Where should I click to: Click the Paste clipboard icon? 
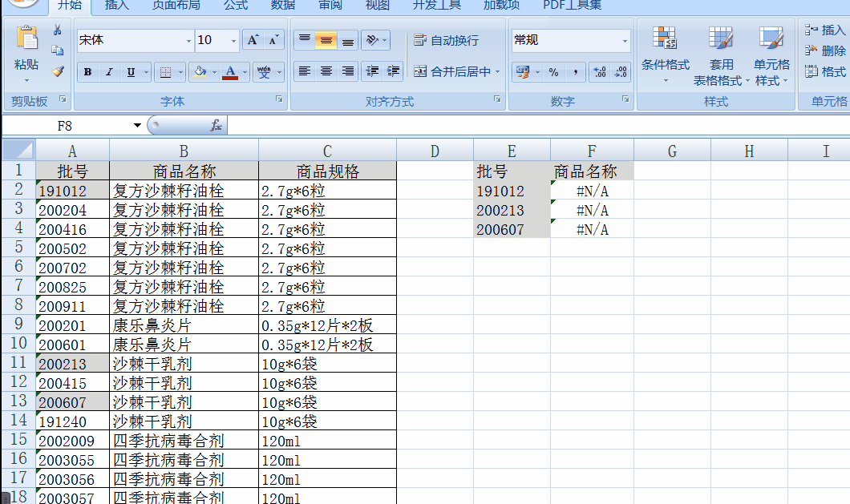click(x=26, y=39)
